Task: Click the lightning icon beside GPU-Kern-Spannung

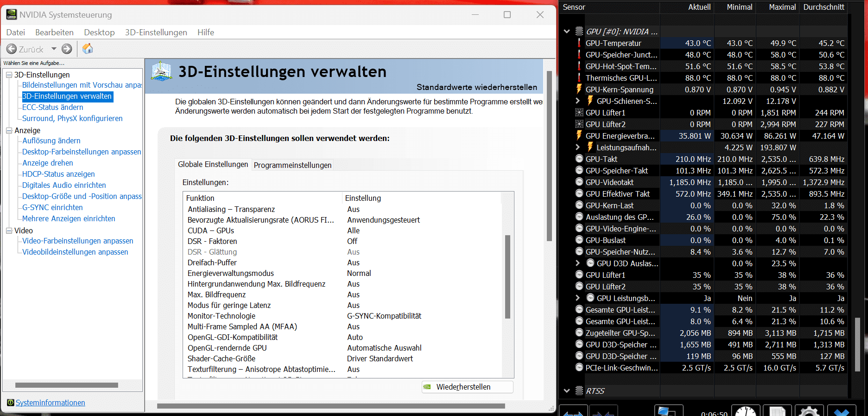Action: pyautogui.click(x=579, y=89)
